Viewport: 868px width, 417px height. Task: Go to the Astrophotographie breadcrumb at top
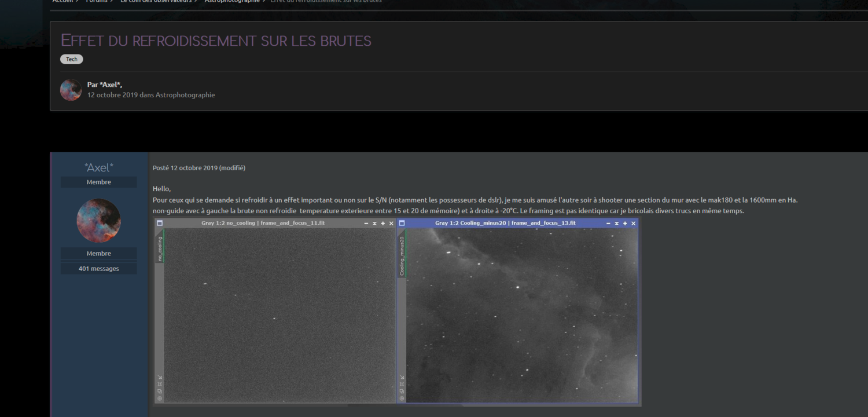[232, 1]
